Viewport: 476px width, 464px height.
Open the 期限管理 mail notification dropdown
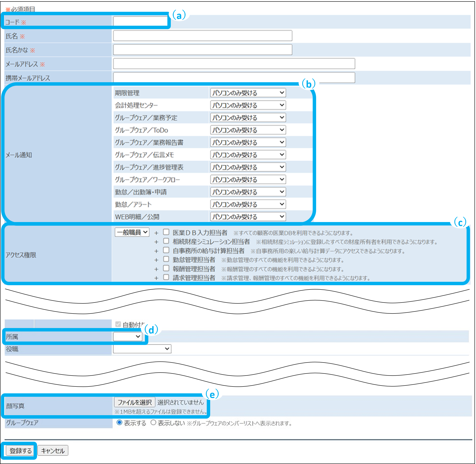tap(248, 93)
